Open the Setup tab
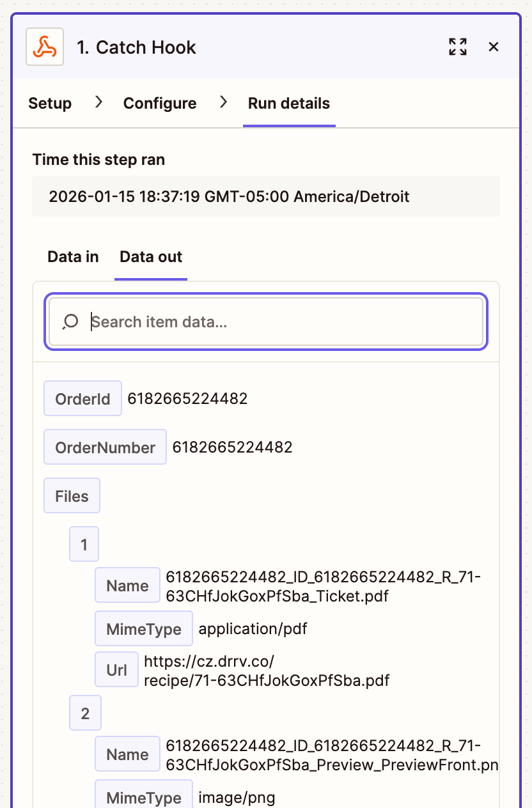This screenshot has width=532, height=808. click(50, 104)
